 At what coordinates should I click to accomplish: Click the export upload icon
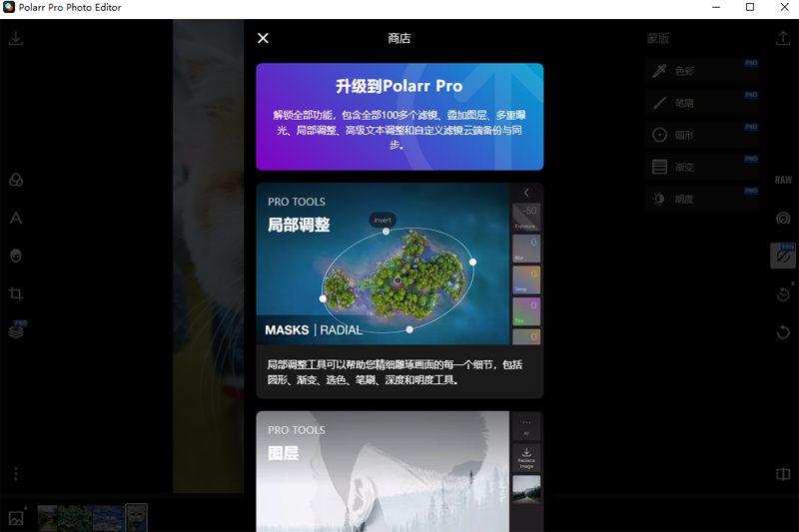783,38
